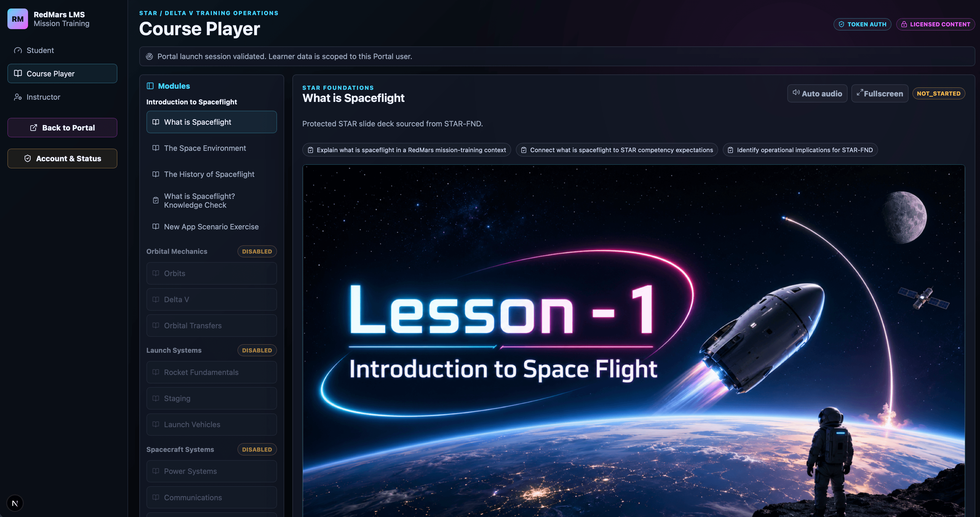Click the NOT_STARTED status badge
This screenshot has width=980, height=517.
coord(939,93)
